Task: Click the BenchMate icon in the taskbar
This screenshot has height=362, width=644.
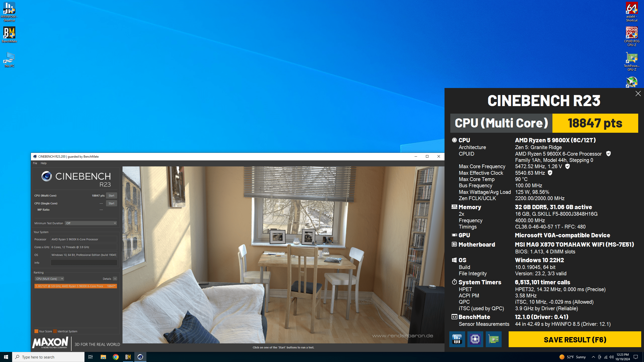Action: [x=128, y=357]
